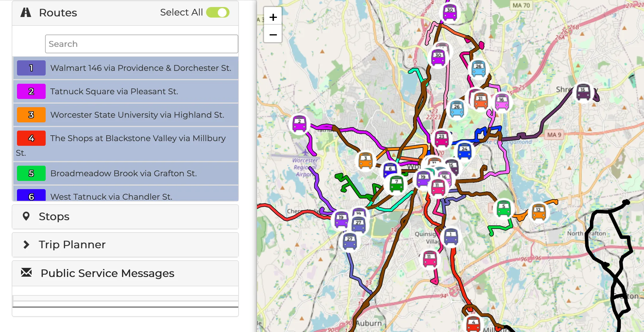The image size is (644, 332).
Task: Collapse the Routes panel header
Action: click(x=125, y=13)
